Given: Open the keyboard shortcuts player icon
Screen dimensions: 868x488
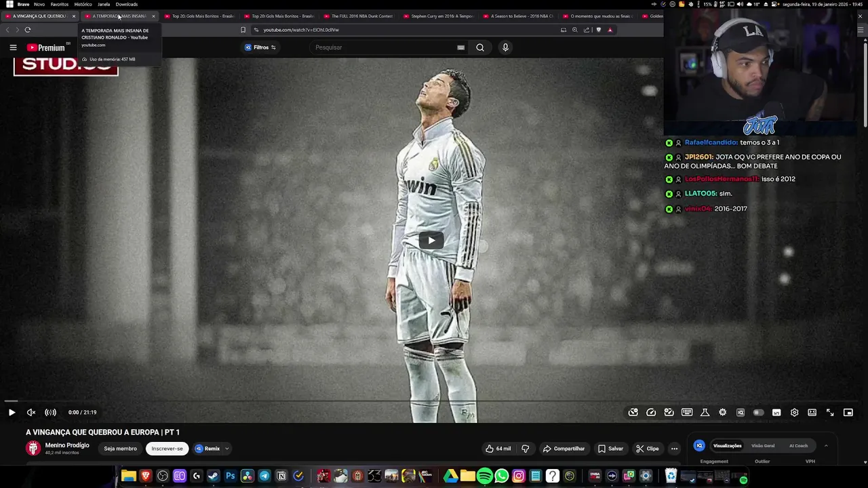Looking at the screenshot, I should click(687, 412).
